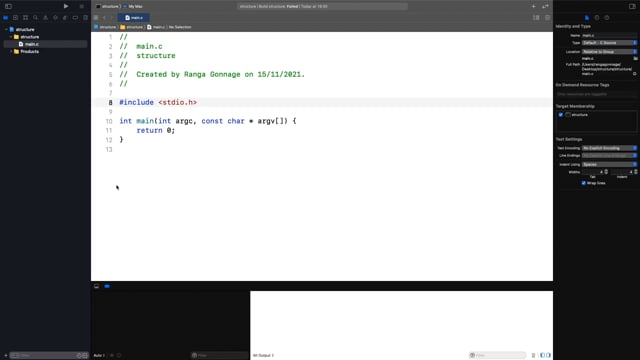The height and width of the screenshot is (360, 640).
Task: Toggle the navigator sidebar button
Action: pos(8,7)
